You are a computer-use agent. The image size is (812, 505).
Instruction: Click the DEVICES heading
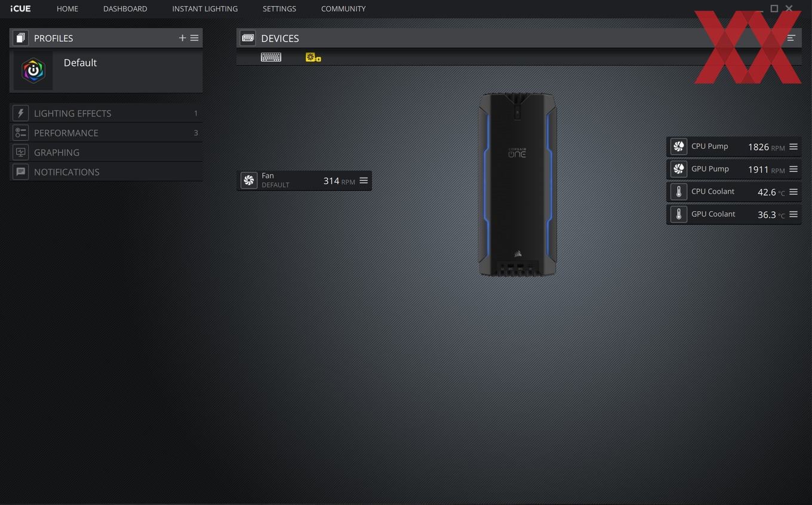pos(280,38)
